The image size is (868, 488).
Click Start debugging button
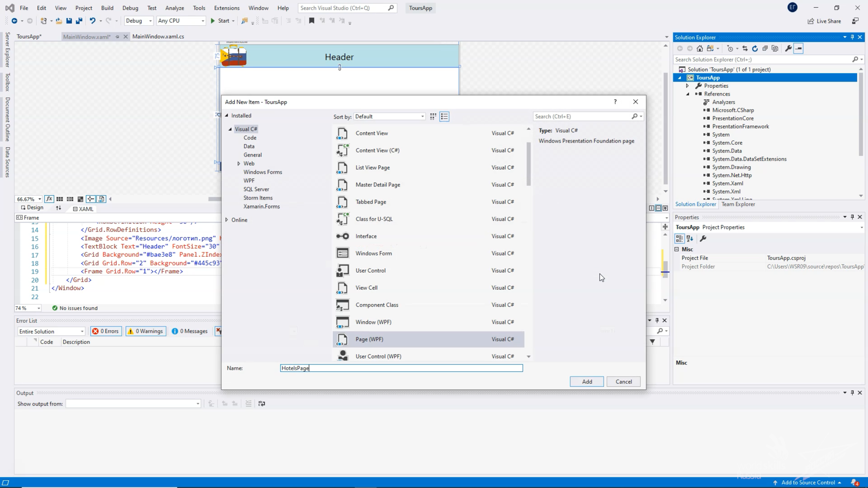pos(220,21)
